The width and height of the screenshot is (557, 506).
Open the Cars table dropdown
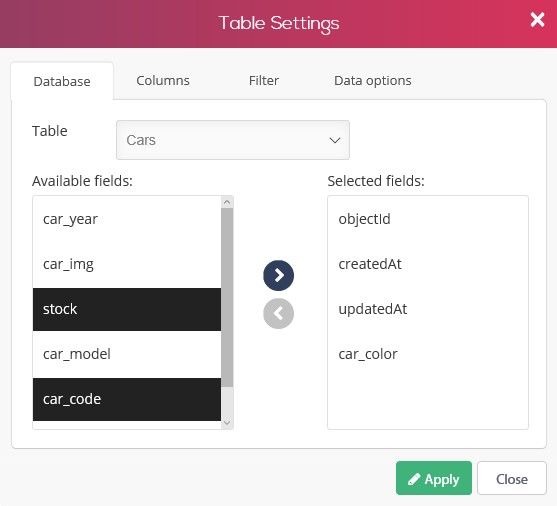(233, 140)
